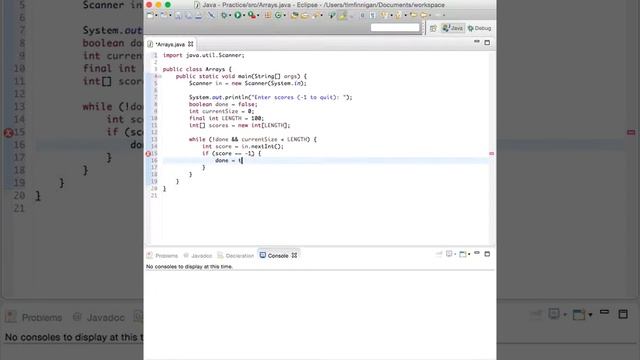This screenshot has height=360, width=640.
Task: Open the Problems tab
Action: point(162,256)
